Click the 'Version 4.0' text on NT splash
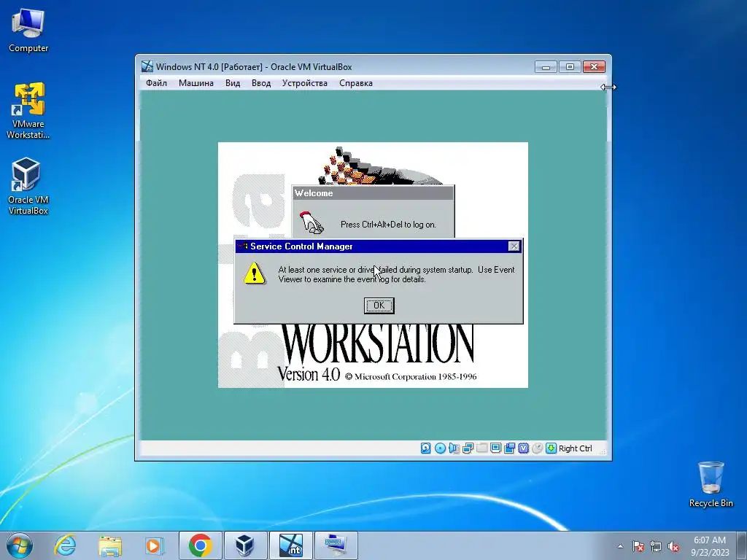Screen dimensions: 747x560 [309, 373]
